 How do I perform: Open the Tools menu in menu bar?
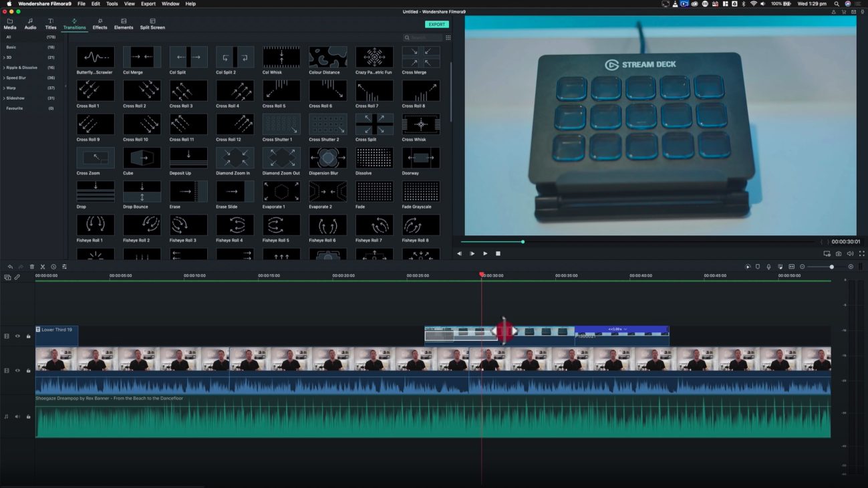(112, 3)
